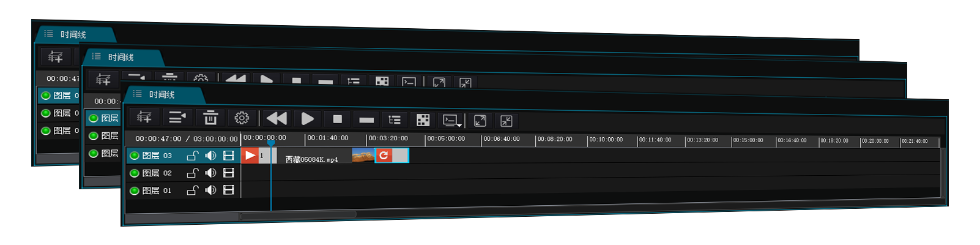Open the monitor display dropdown arrow

[459, 125]
